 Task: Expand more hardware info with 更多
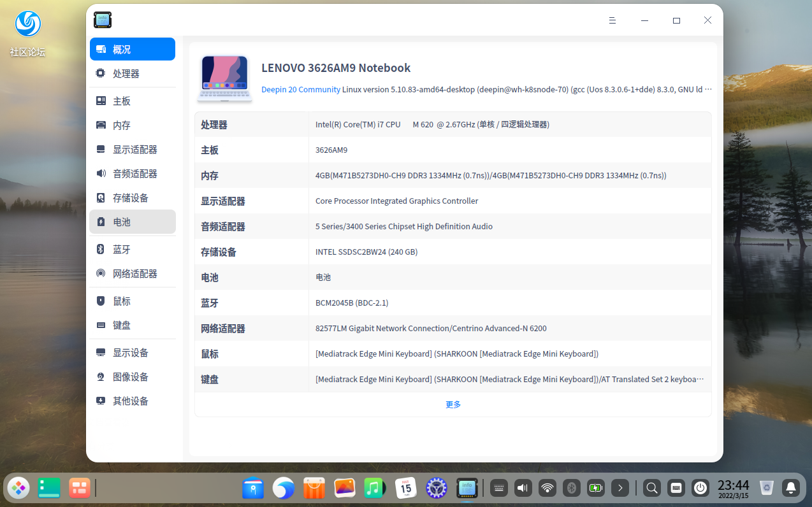[453, 404]
